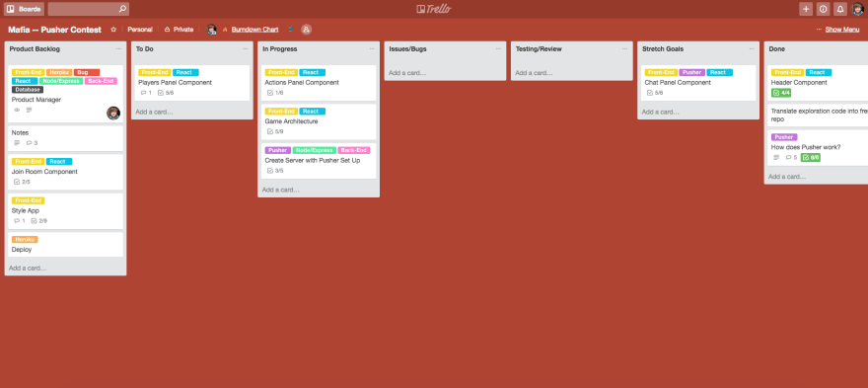Open the Burndown Chart link
The width and height of the screenshot is (868, 388).
click(x=254, y=30)
